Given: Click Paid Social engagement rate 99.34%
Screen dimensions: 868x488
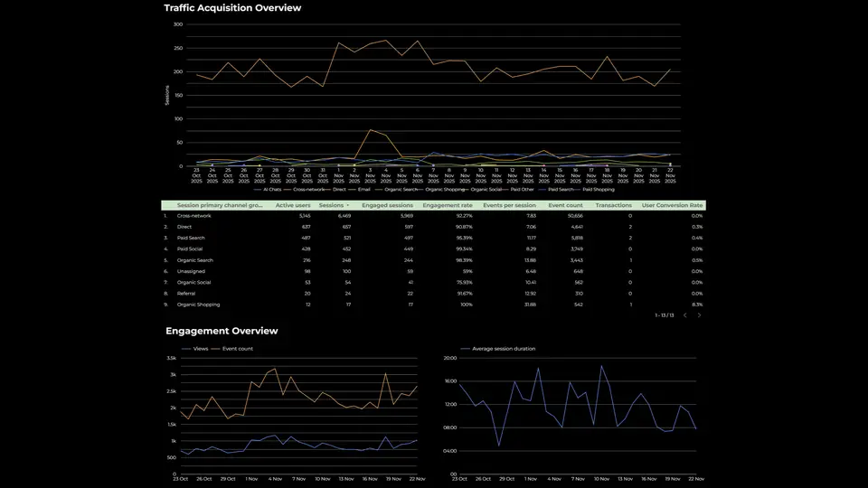Looking at the screenshot, I should click(464, 249).
